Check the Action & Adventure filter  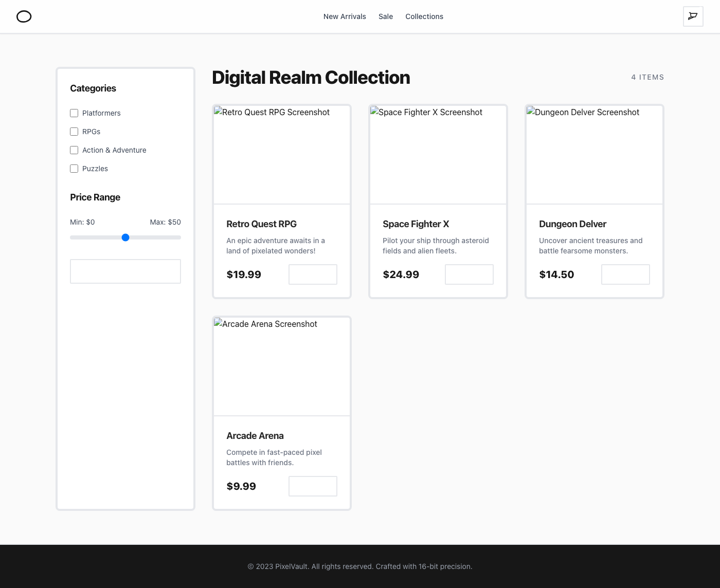(x=74, y=150)
